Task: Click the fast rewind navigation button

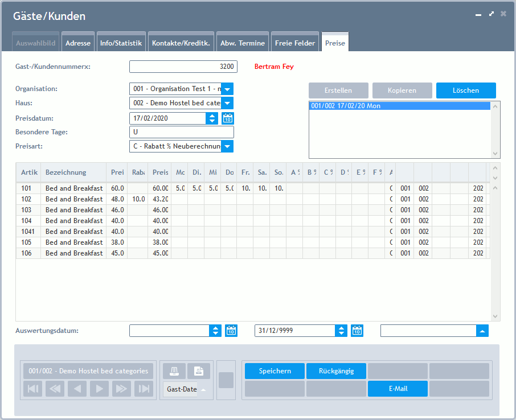Action: click(55, 389)
